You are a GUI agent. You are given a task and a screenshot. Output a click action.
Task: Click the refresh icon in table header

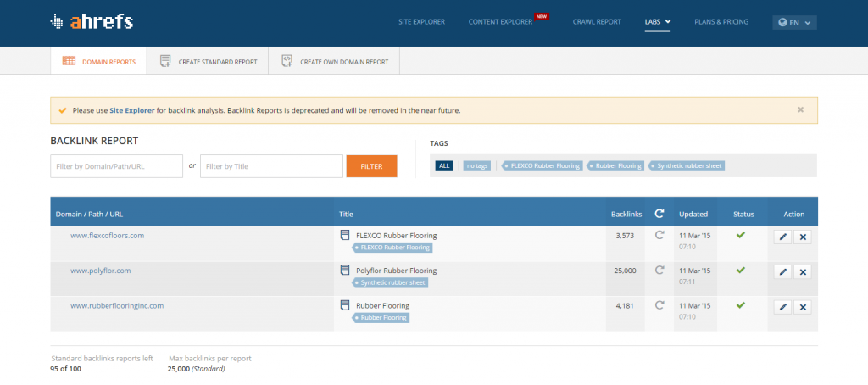click(x=659, y=213)
